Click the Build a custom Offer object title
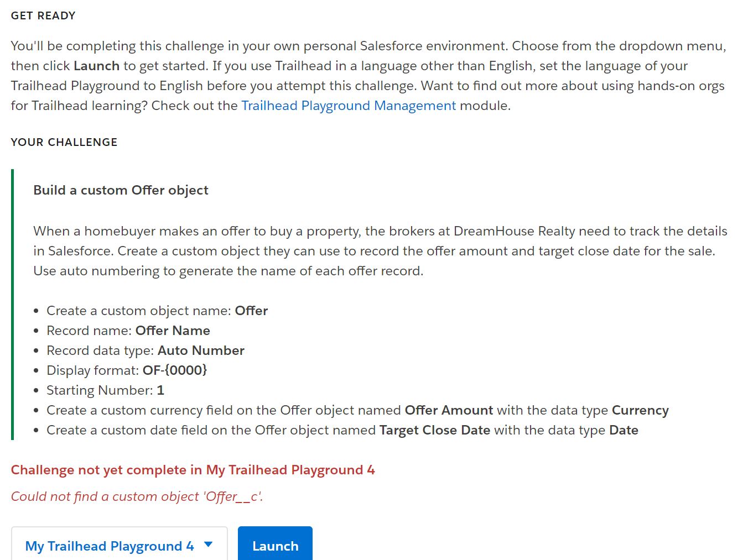The image size is (748, 560). 121,190
